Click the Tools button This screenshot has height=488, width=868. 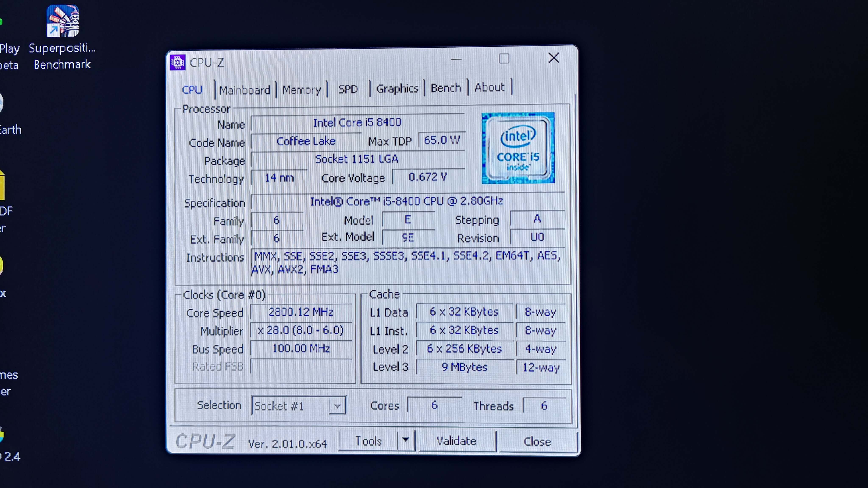(x=368, y=441)
